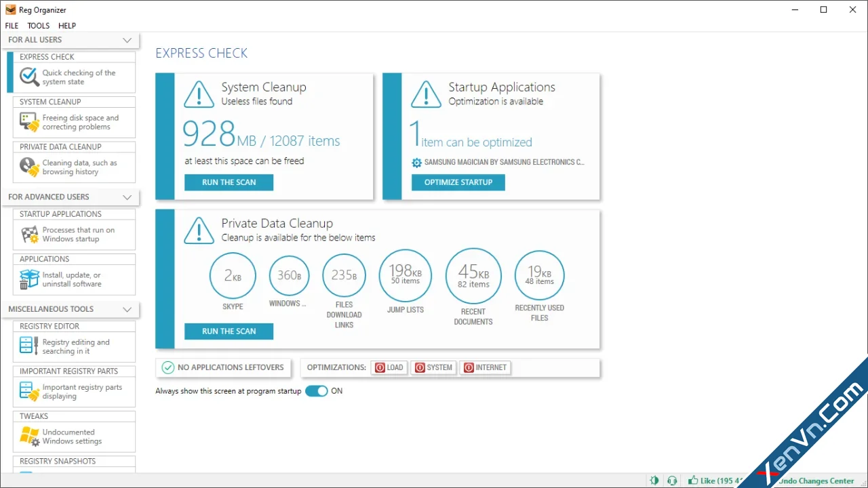Click the System optimization button

pyautogui.click(x=434, y=367)
